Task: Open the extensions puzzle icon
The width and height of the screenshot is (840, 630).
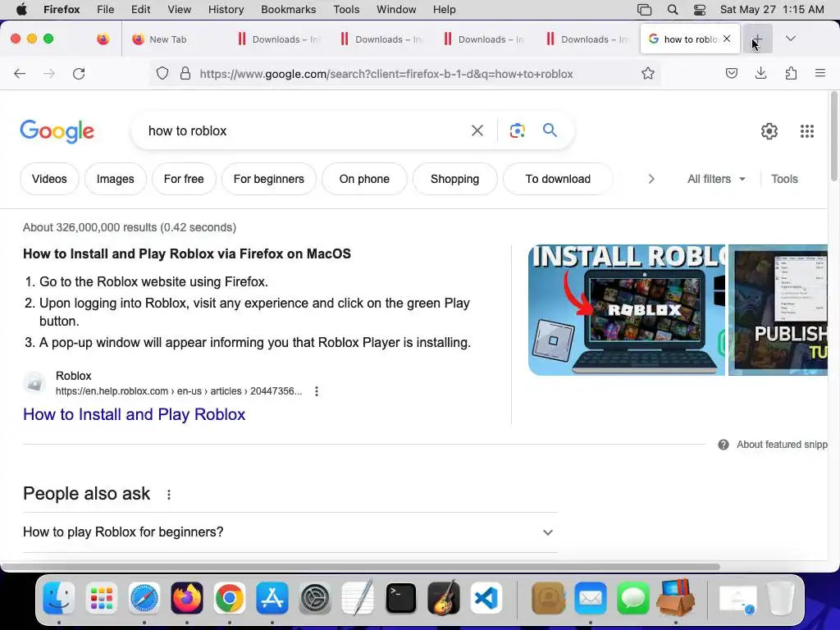Action: [x=791, y=73]
